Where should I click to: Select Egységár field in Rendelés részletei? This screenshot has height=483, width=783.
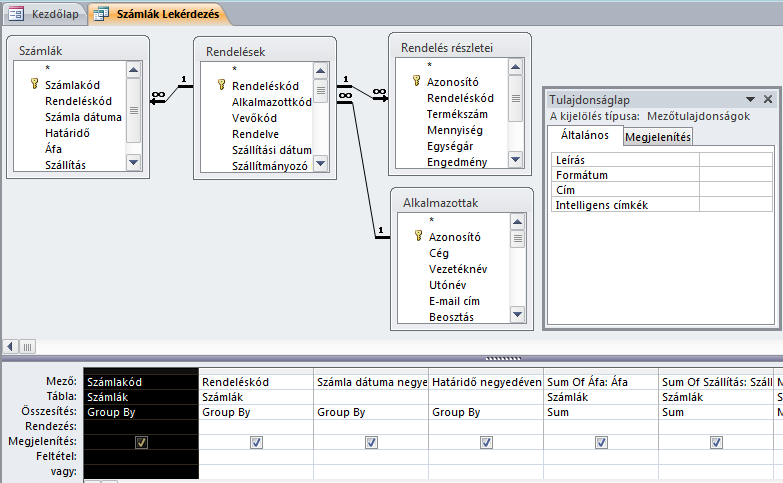coord(449,146)
